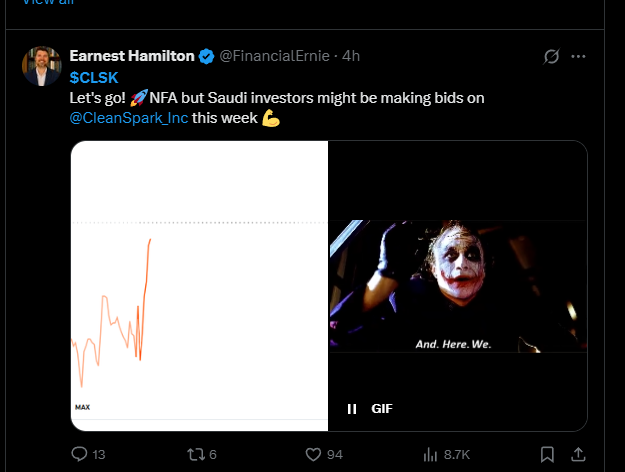Click the GIF label badge
Image resolution: width=625 pixels, height=472 pixels.
click(382, 409)
